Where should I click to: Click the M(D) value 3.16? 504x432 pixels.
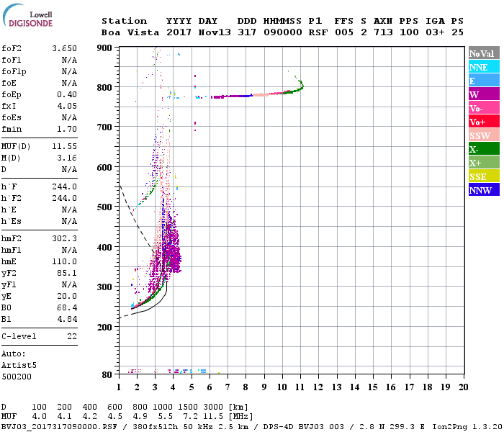67,158
